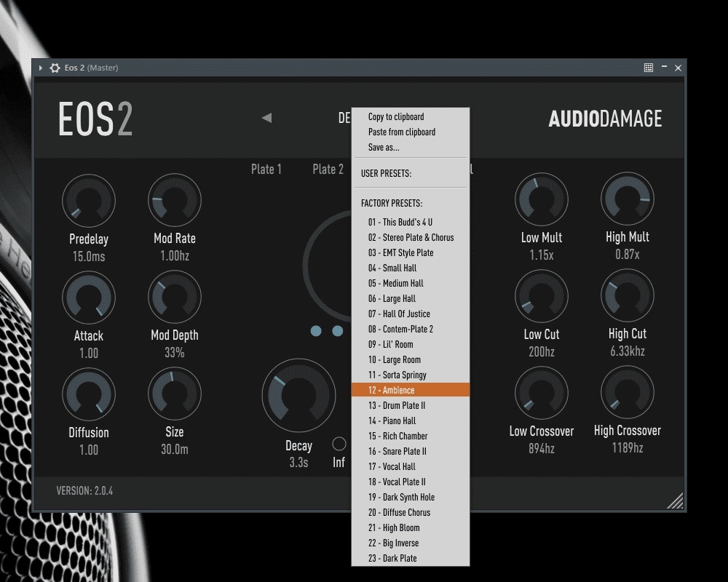Click the Low Mult knob
This screenshot has height=582, width=728.
click(x=542, y=199)
